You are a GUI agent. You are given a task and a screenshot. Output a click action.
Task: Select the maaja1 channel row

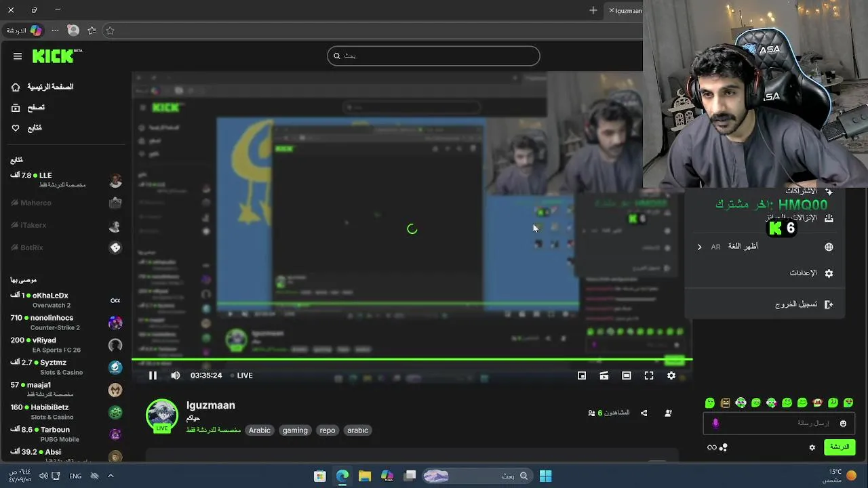point(66,390)
